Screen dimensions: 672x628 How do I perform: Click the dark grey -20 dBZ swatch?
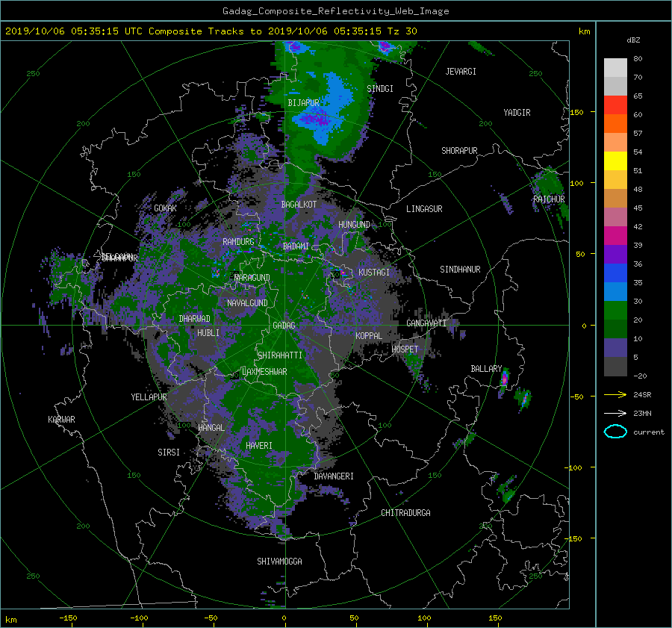615,367
